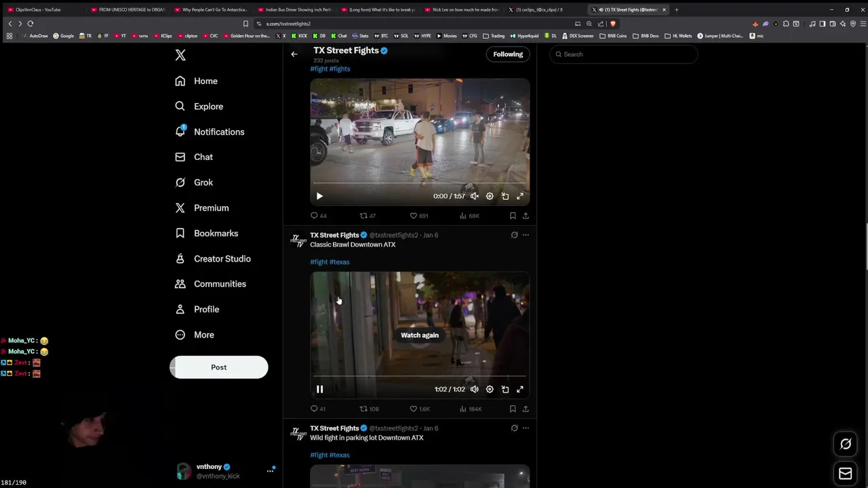This screenshot has height=488, width=868.
Task: Open Creator Studio in the sidebar
Action: (212, 259)
